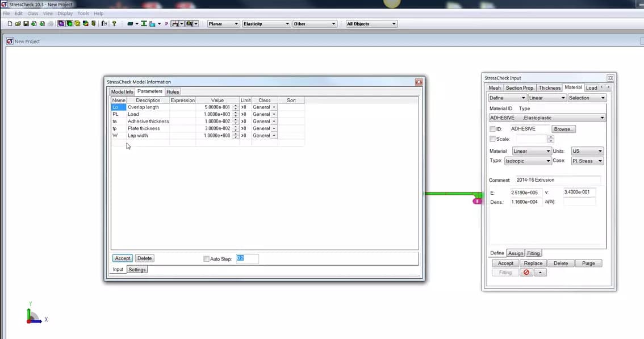
Task: Click the formula f(x) toolbar icon
Action: point(103,23)
